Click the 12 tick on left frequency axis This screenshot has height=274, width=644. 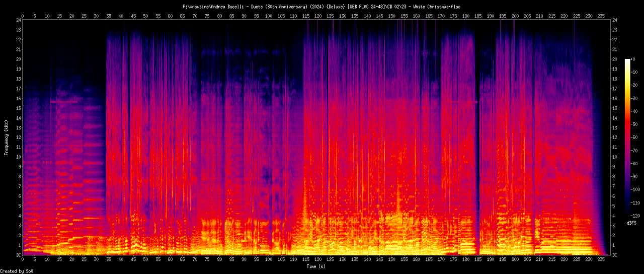18,138
